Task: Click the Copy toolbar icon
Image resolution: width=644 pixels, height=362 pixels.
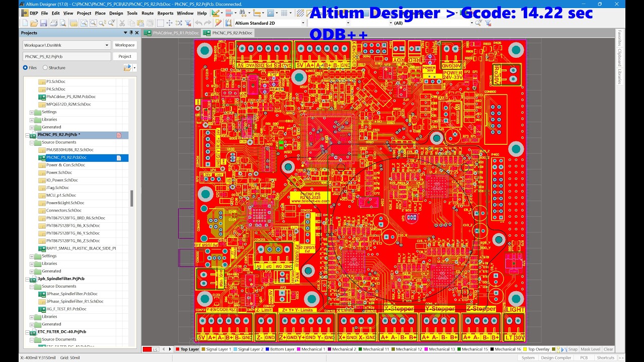Action: coord(132,23)
